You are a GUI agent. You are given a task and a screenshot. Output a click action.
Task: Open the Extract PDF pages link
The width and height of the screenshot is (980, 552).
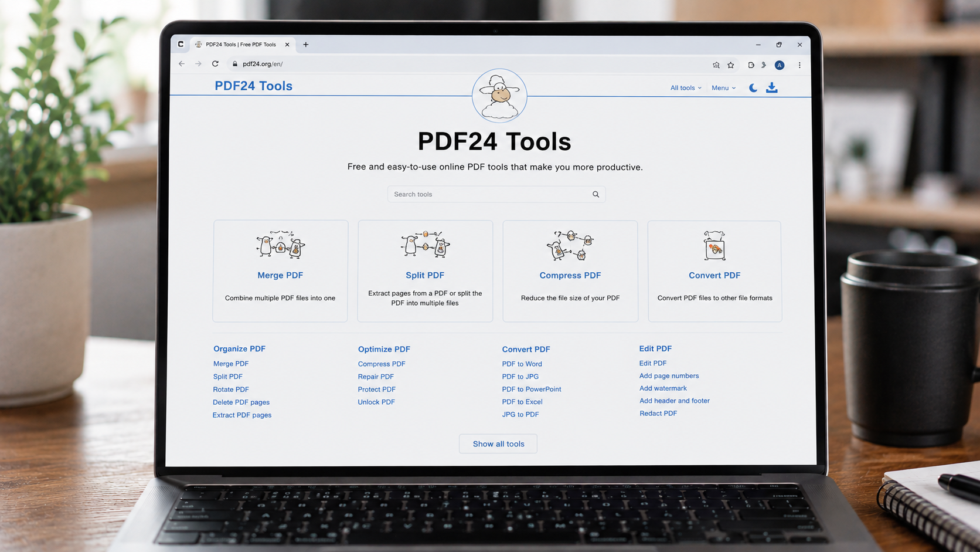tap(242, 415)
